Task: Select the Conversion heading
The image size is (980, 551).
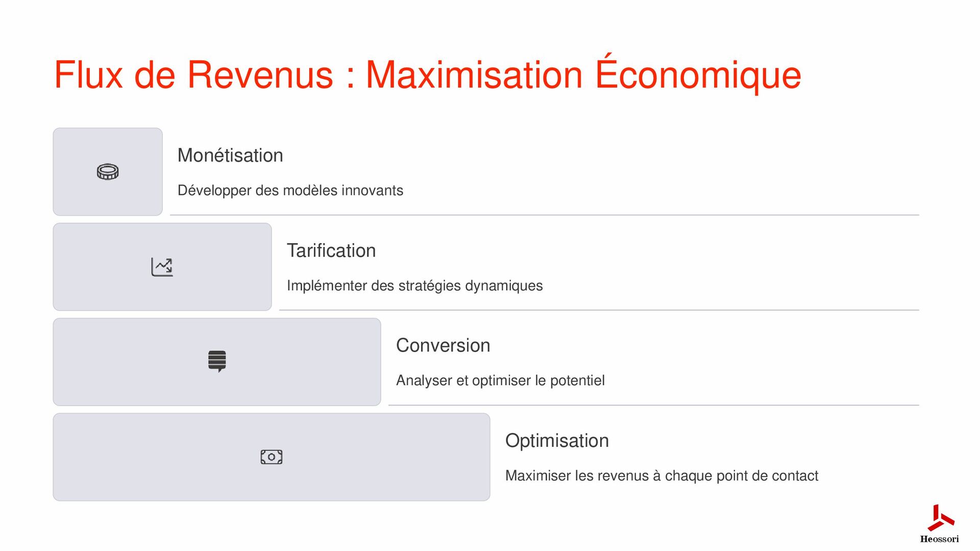Action: [443, 345]
